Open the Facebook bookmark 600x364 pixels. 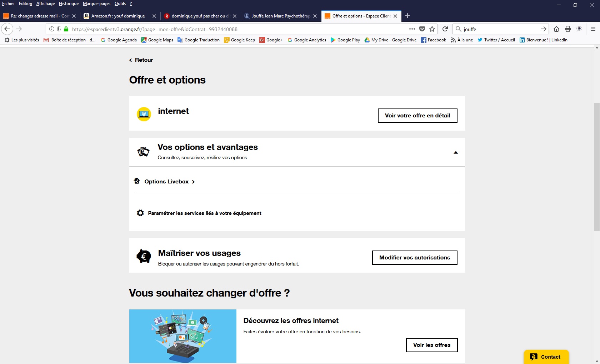[433, 40]
